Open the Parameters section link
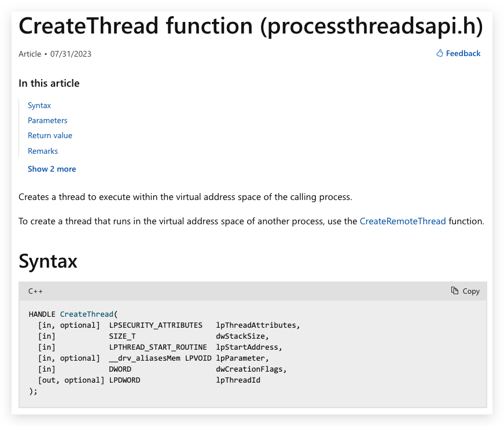The width and height of the screenshot is (504, 426). 47,120
